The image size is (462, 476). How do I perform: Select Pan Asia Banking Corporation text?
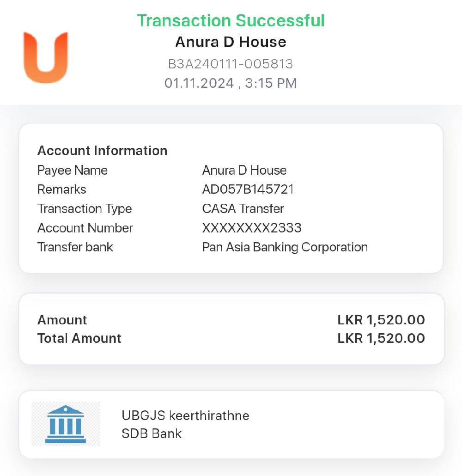pos(285,247)
